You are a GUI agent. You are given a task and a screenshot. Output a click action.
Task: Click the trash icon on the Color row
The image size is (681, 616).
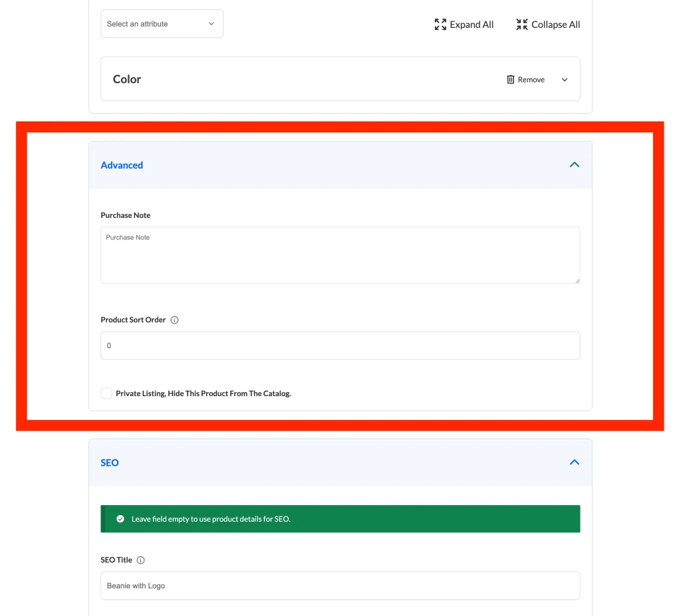point(511,80)
